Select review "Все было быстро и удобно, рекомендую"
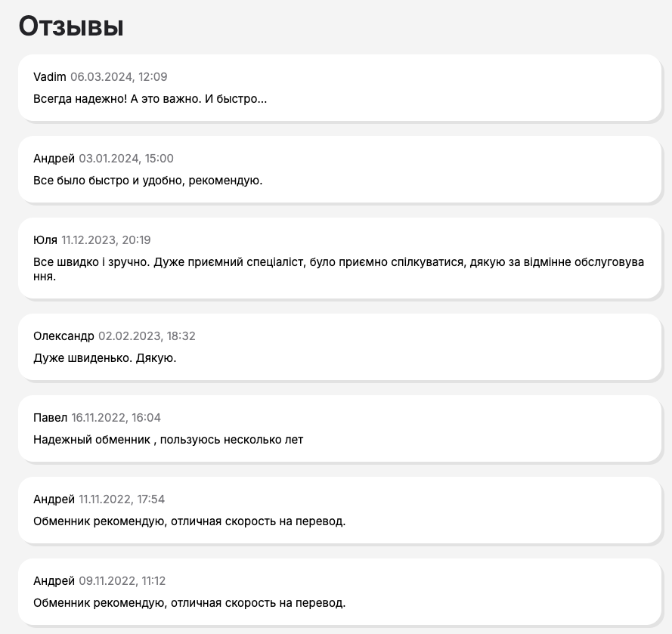 click(x=147, y=180)
